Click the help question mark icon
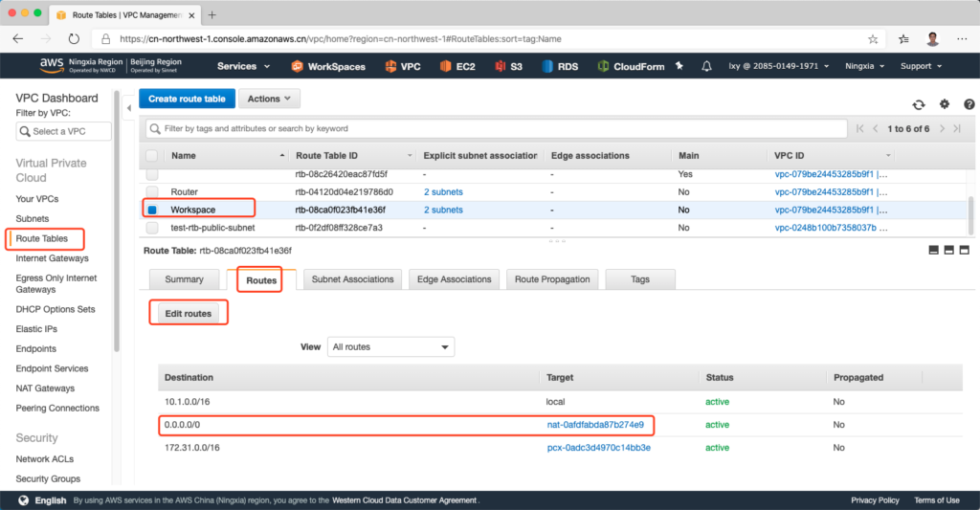980x510 pixels. pos(969,104)
